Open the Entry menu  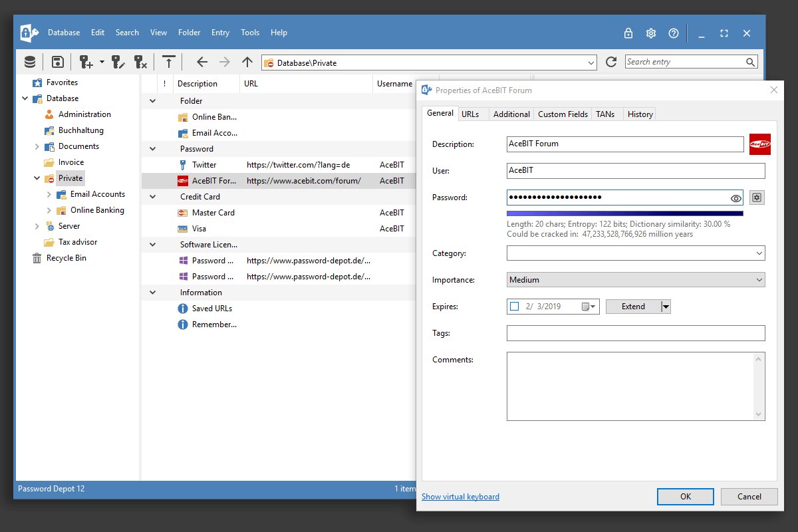point(220,33)
